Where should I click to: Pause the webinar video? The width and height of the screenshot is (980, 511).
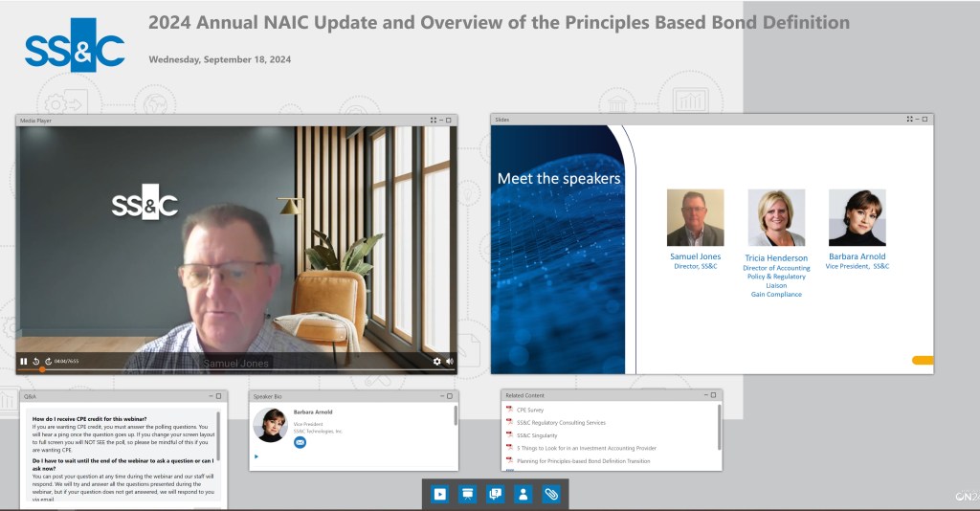[x=24, y=361]
